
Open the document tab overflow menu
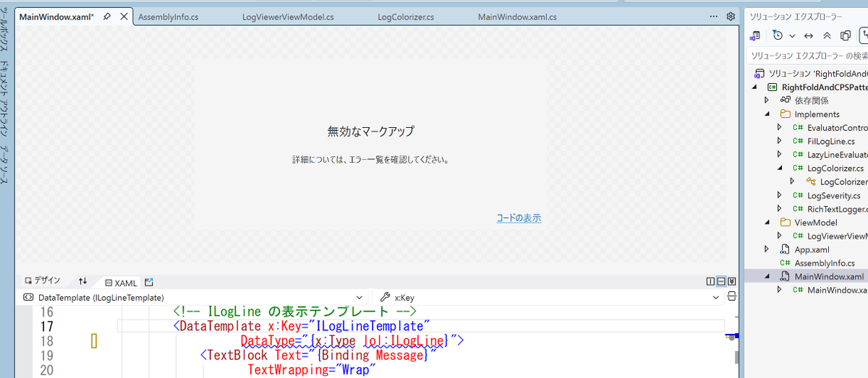[715, 17]
